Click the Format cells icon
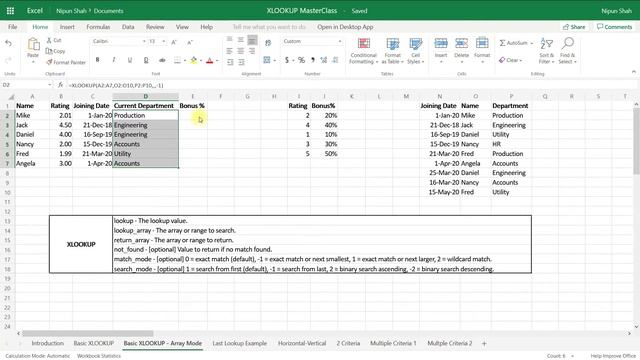Screen dimensions: 640x360 [482, 43]
